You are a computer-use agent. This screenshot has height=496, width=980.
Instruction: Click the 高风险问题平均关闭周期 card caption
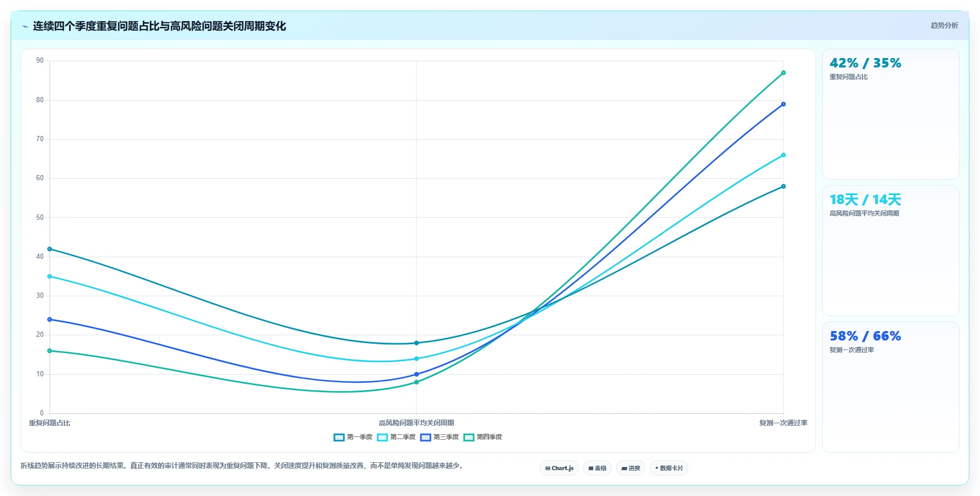pos(864,213)
